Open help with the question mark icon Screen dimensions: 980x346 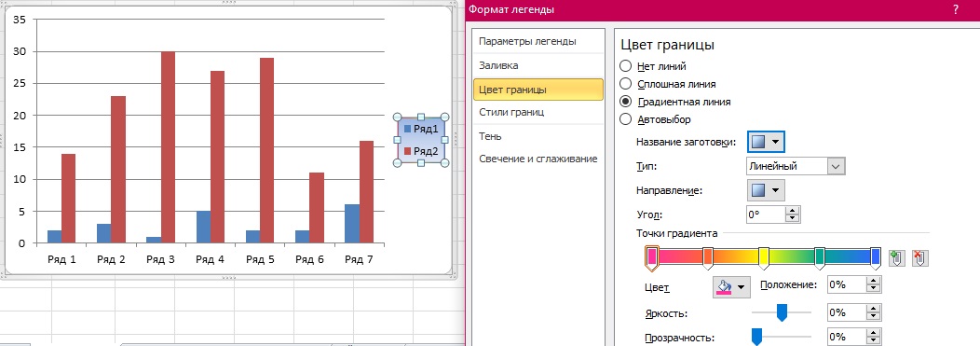(x=956, y=9)
